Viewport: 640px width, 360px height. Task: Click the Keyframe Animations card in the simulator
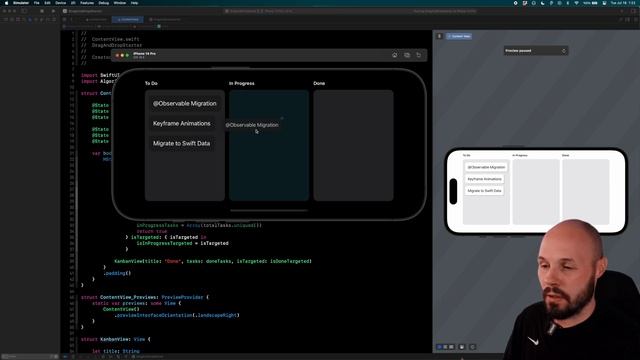(x=182, y=123)
